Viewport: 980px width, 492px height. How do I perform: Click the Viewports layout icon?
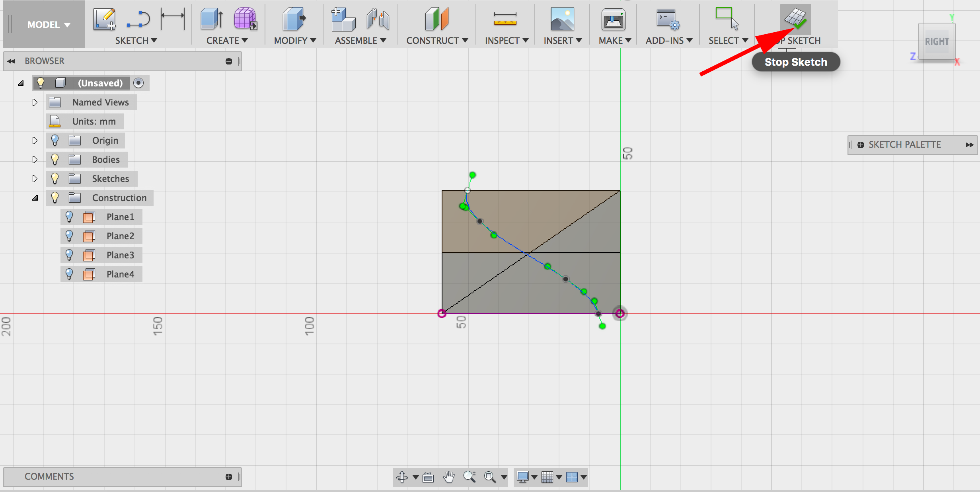tap(572, 477)
